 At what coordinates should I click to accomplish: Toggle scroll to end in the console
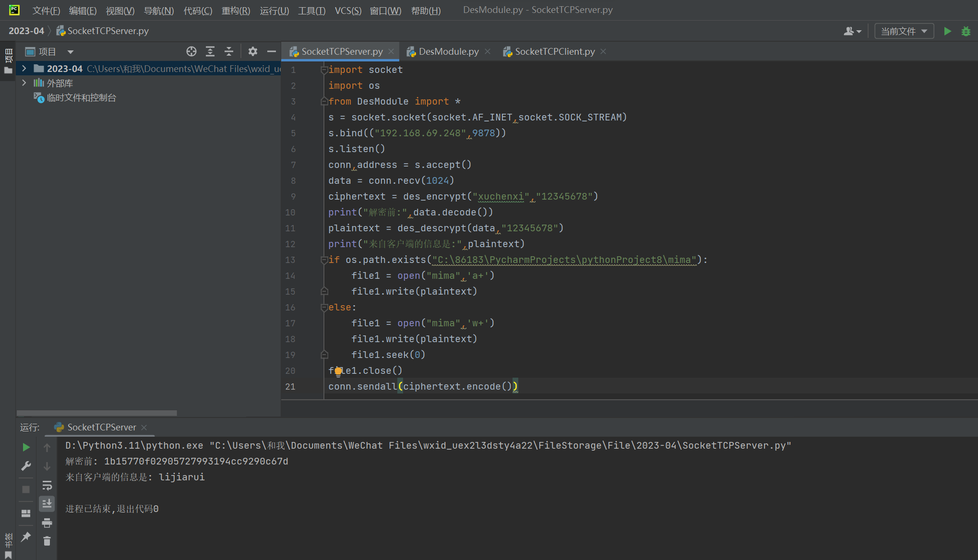tap(47, 504)
